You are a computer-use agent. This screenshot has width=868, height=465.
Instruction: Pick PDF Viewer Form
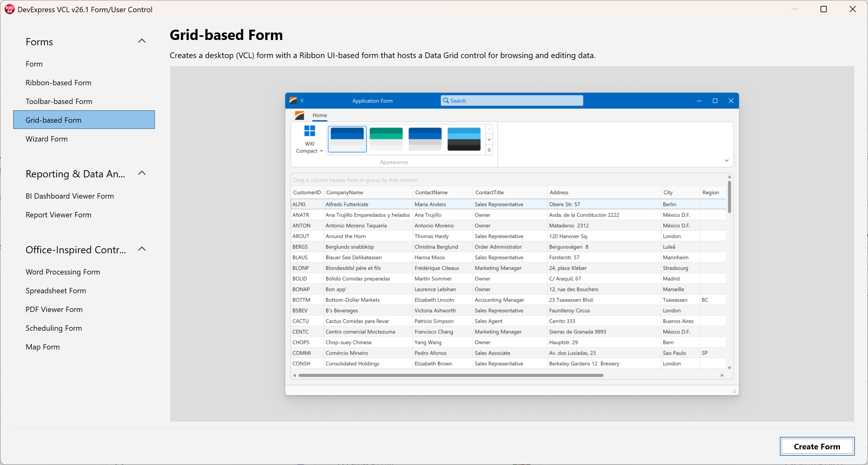(54, 309)
